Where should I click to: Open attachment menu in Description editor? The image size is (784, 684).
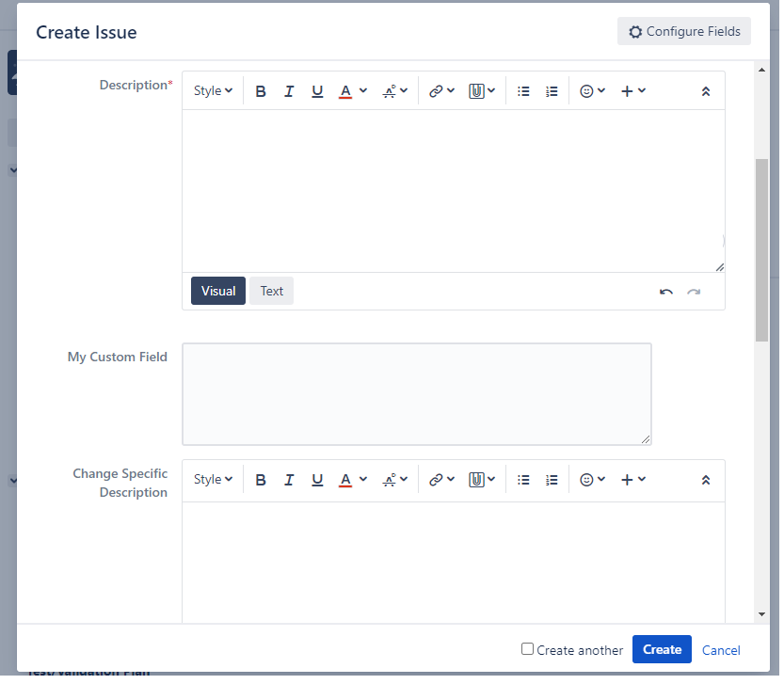click(x=482, y=91)
